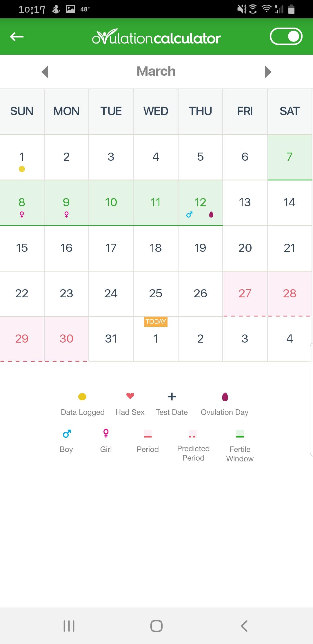Image resolution: width=313 pixels, height=644 pixels.
Task: Tap the girl symbol under March 8
Action: click(22, 214)
